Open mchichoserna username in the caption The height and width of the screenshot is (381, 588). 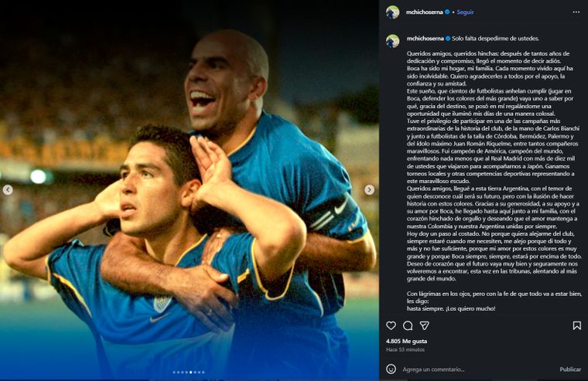click(x=425, y=39)
